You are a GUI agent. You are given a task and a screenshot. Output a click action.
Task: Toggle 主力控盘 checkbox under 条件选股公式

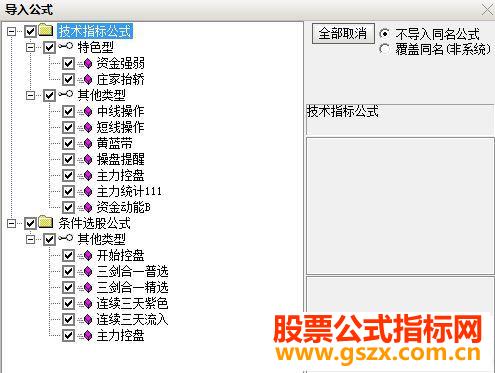68,335
